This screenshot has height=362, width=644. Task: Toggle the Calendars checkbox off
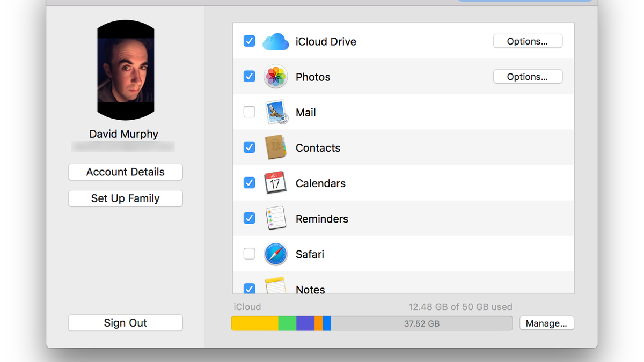[x=249, y=183]
